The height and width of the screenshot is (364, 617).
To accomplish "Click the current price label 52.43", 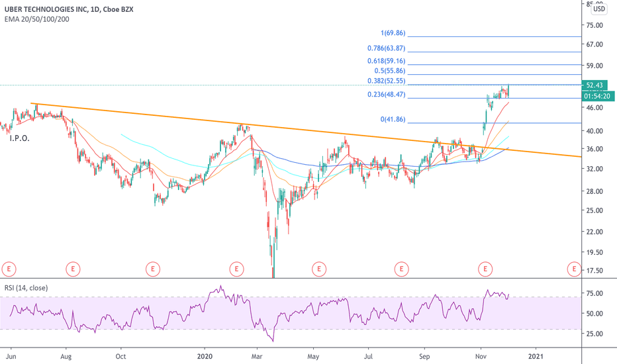I will tap(594, 85).
